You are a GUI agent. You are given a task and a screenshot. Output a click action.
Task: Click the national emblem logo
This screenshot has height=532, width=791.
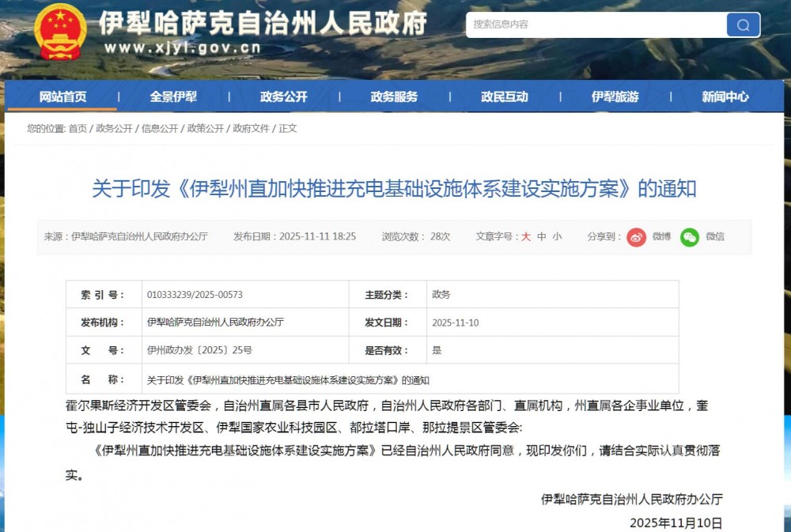pos(61,32)
